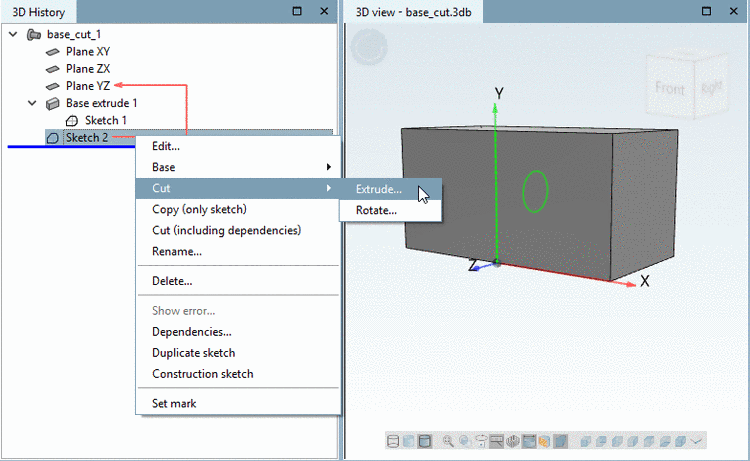Screen dimensions: 750x461
Task: Select Base extrude 1 tree label
Action: pyautogui.click(x=101, y=103)
